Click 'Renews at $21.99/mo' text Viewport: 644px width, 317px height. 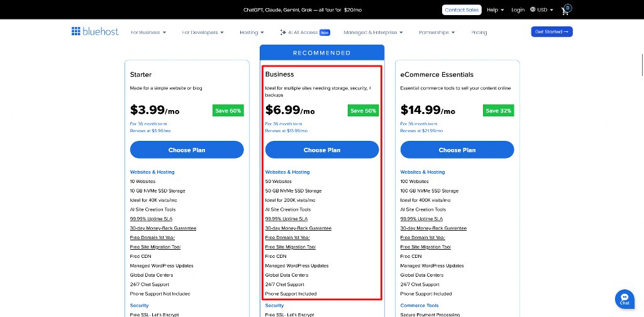[422, 131]
